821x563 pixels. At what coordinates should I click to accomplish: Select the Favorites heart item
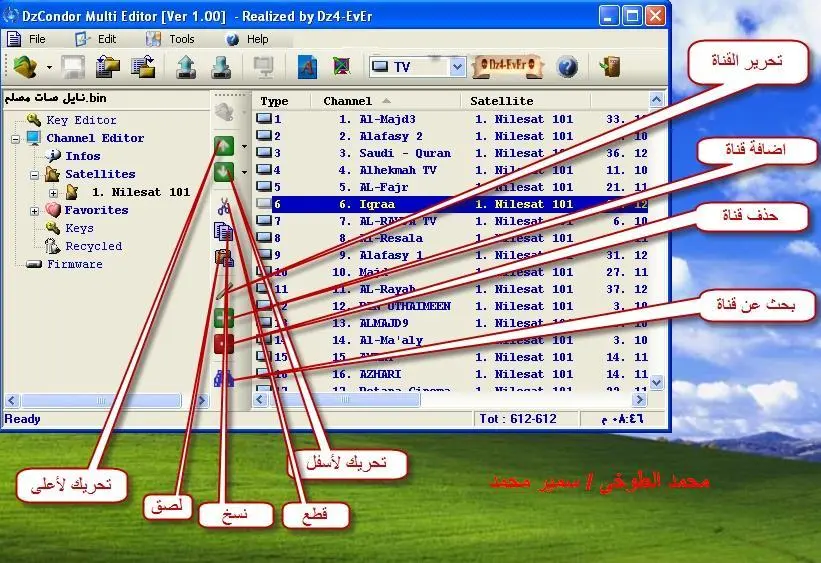pyautogui.click(x=96, y=210)
